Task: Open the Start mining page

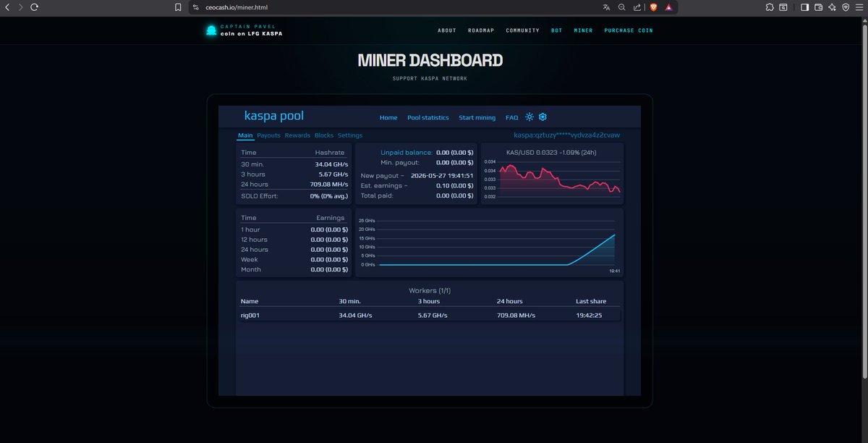Action: (477, 117)
